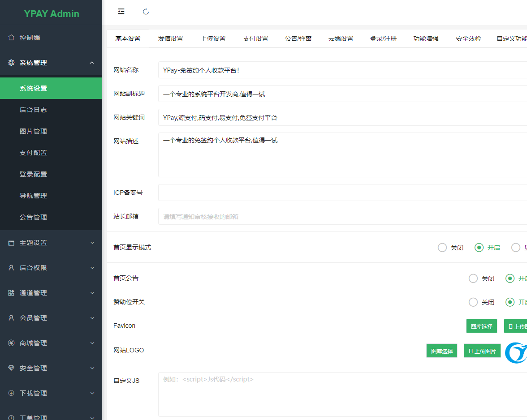Select 开启 radio for 首页公告

coord(510,279)
